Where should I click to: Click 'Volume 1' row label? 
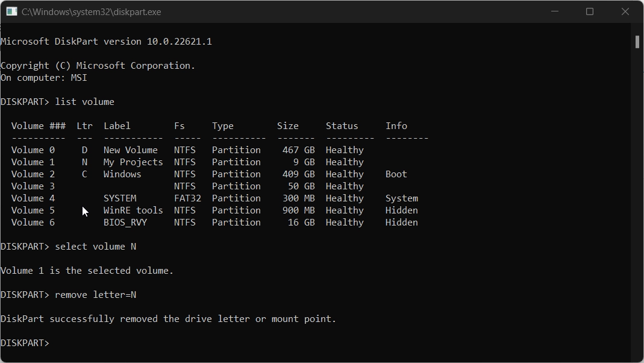tap(33, 162)
